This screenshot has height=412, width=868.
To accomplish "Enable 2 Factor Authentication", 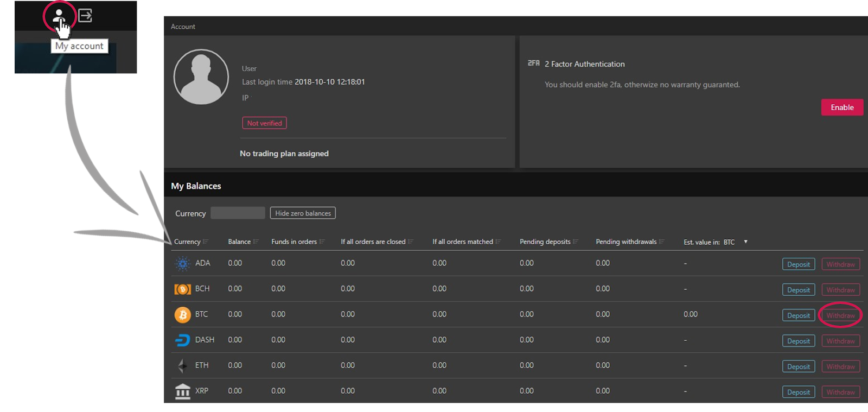I will point(842,107).
